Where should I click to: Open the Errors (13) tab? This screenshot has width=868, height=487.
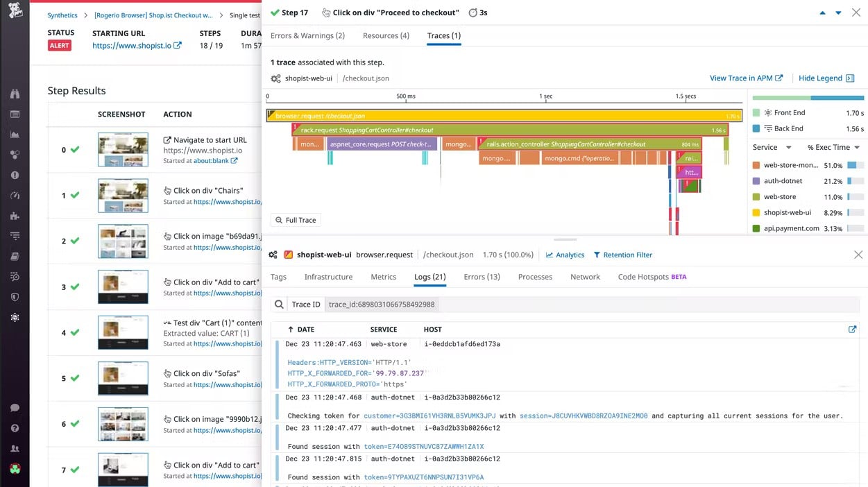click(482, 277)
